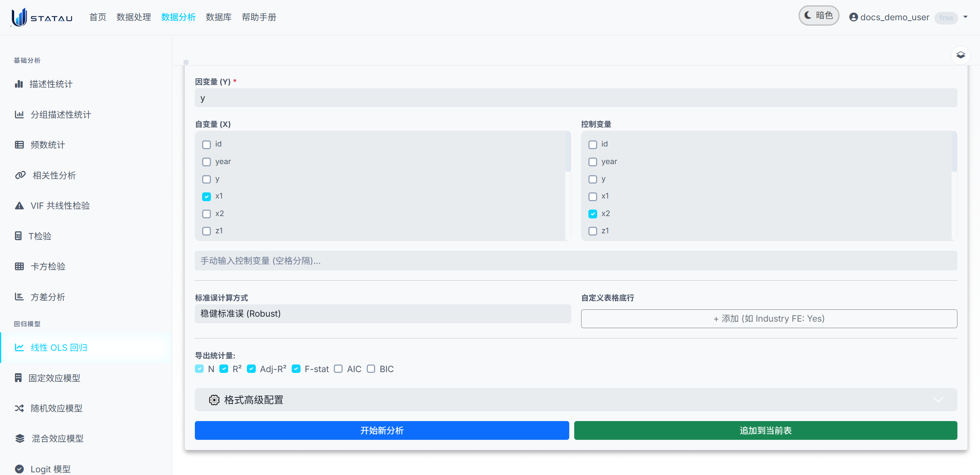This screenshot has width=980, height=475.
Task: Check year in the 自变量 (X) list
Action: click(x=206, y=162)
